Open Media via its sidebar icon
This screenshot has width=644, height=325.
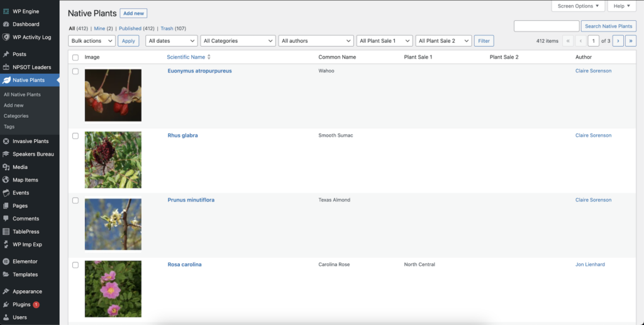tap(6, 167)
